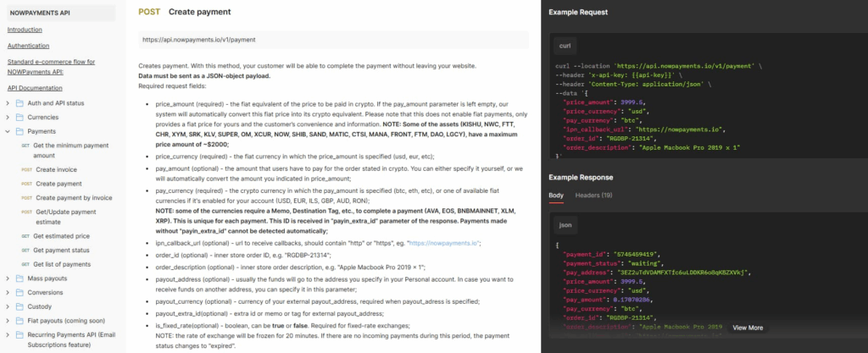868x353 pixels.
Task: Expand the Currencies folder chevron
Action: (8, 117)
